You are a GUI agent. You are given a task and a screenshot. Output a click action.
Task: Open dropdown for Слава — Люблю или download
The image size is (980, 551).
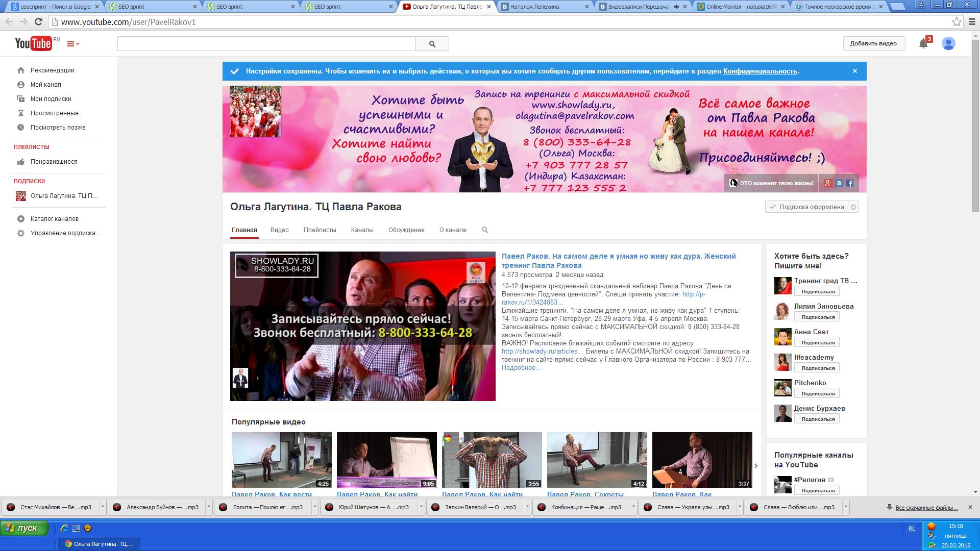click(846, 507)
